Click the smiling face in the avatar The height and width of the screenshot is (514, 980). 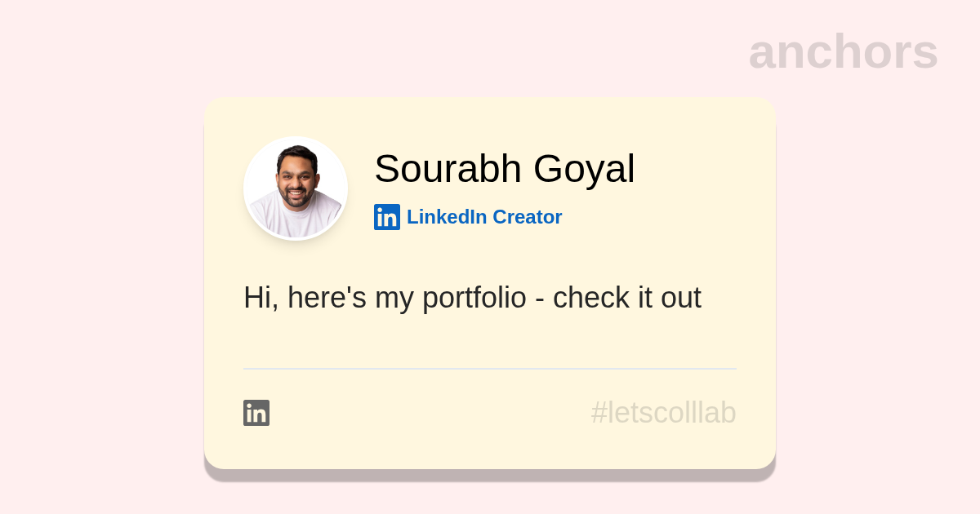tap(296, 178)
